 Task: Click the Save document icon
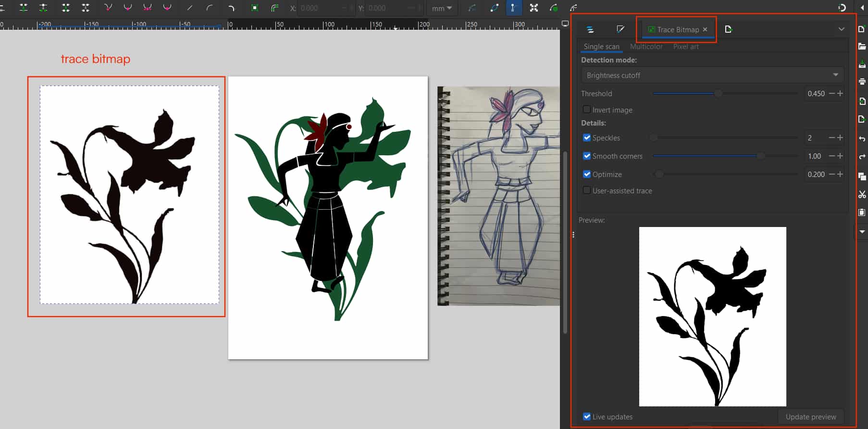(x=862, y=64)
